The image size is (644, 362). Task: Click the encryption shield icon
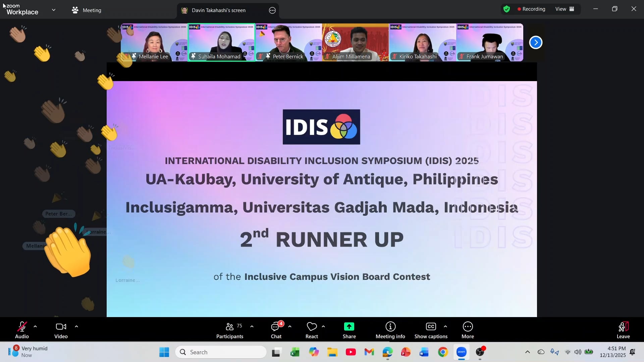click(506, 9)
